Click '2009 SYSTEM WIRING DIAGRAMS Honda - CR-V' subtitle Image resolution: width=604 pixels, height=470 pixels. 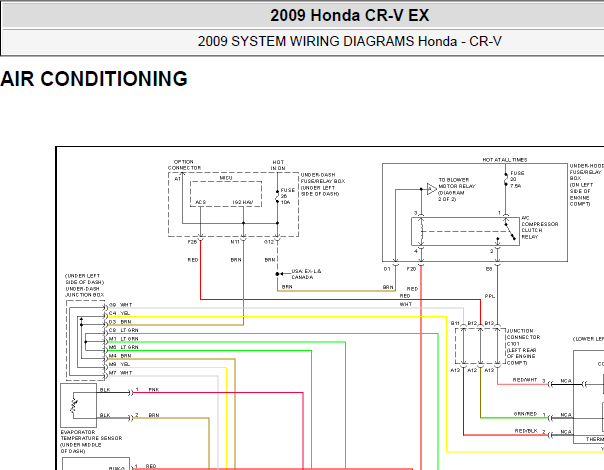tap(349, 41)
